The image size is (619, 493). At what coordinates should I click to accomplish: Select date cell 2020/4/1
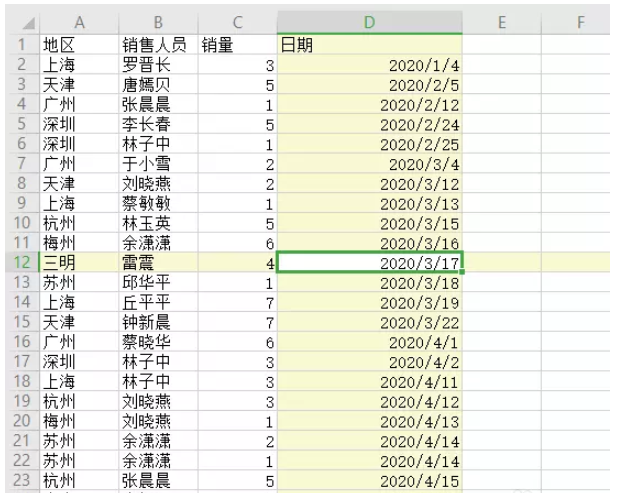click(x=370, y=342)
